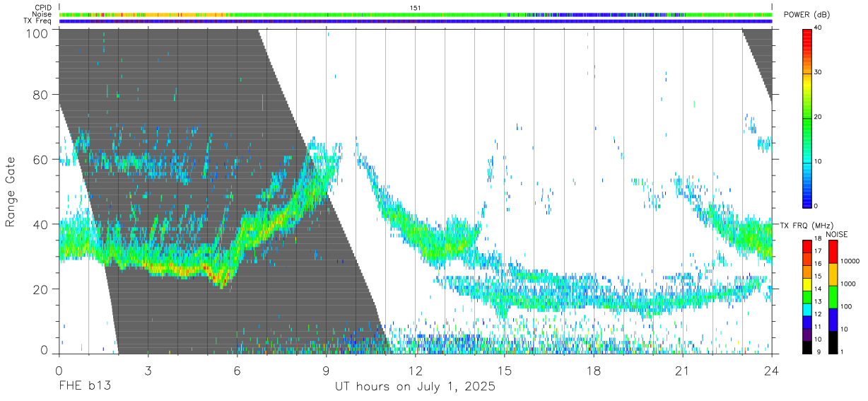Click the FHE b13 label
The height and width of the screenshot is (401, 868).
click(x=85, y=387)
